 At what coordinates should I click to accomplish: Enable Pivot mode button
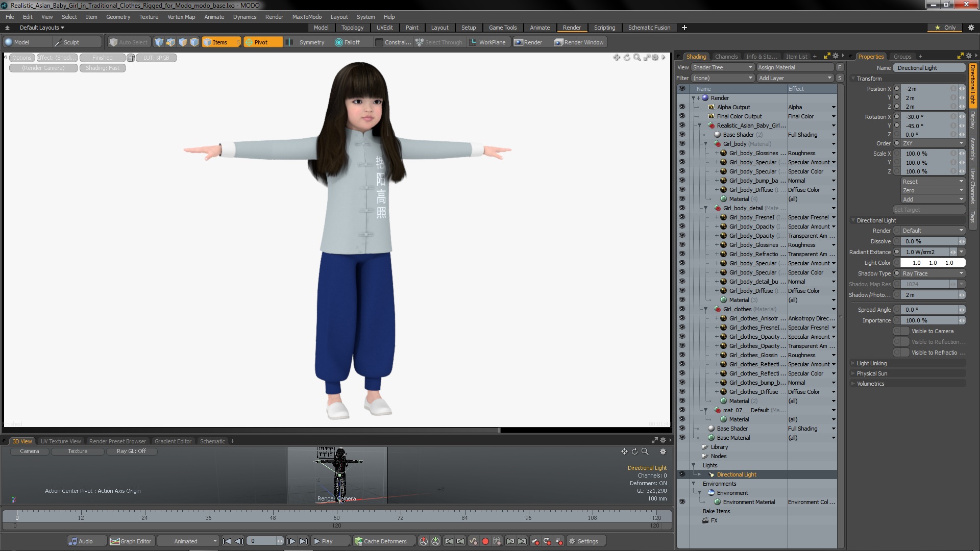(262, 42)
